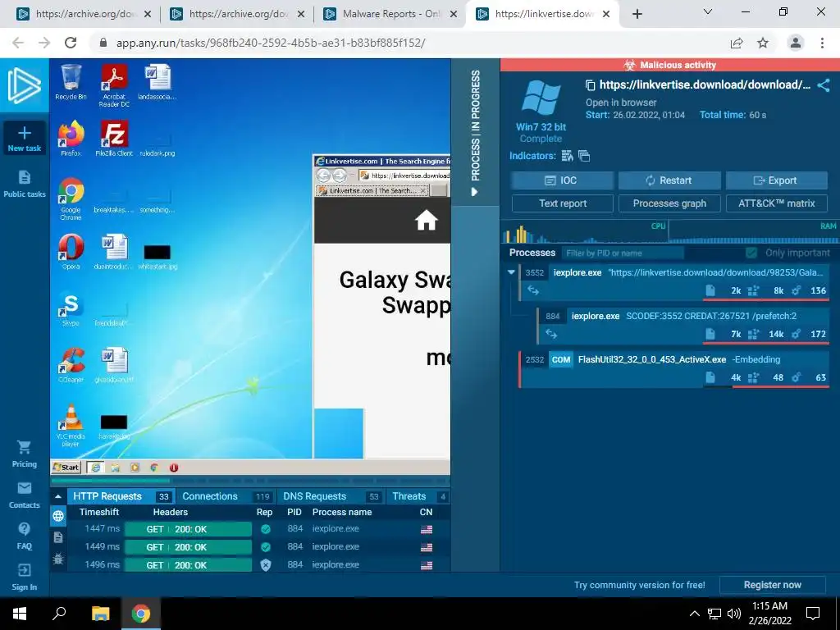Open a new Chrome tab

click(x=637, y=14)
